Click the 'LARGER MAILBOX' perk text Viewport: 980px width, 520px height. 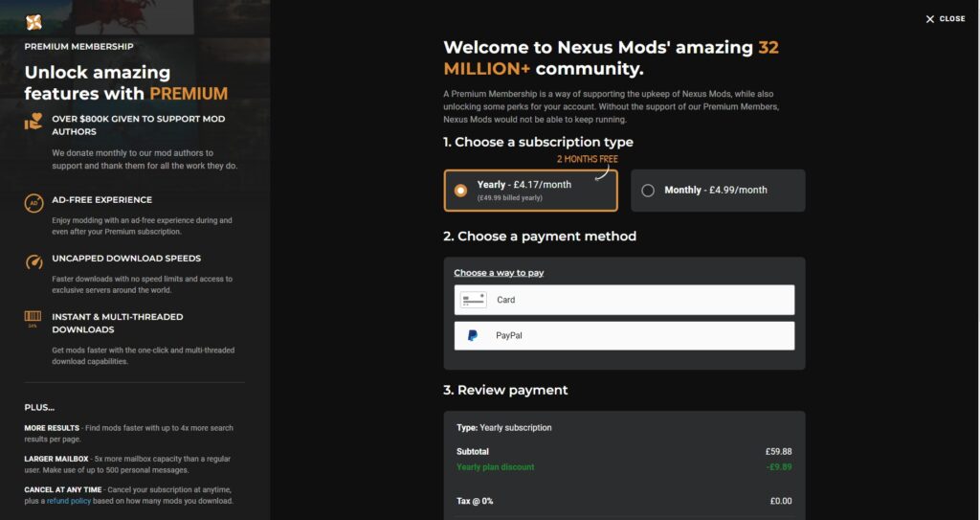point(56,459)
